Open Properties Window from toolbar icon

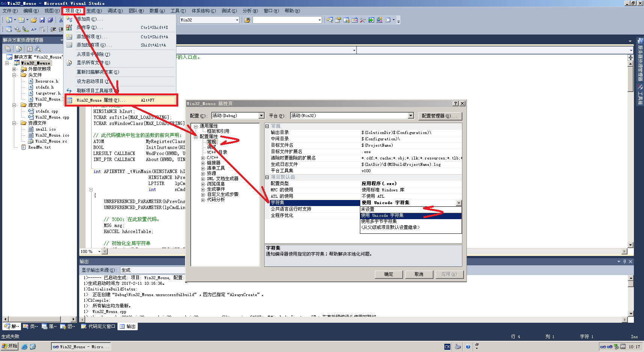point(338,20)
